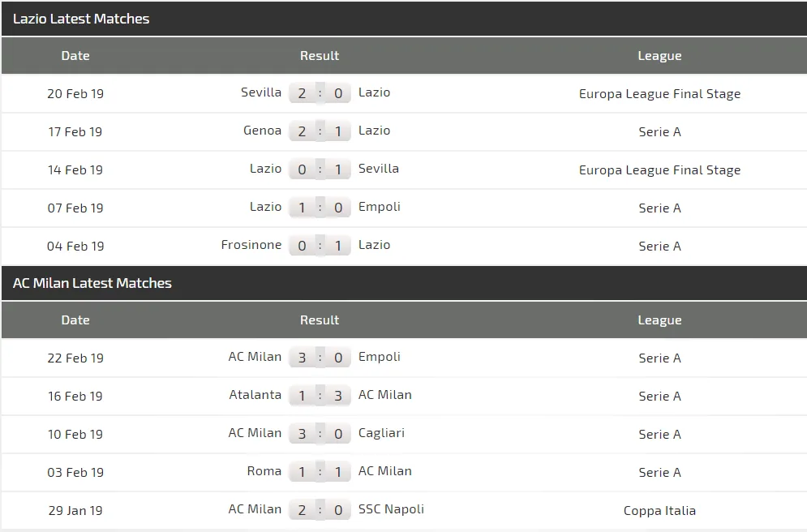Image resolution: width=807 pixels, height=532 pixels.
Task: Click the AC Milan Latest Matches header
Action: [x=92, y=283]
